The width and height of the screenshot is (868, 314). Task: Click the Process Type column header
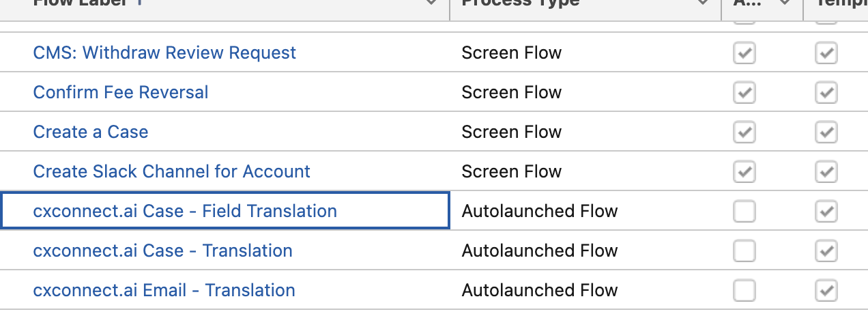click(x=520, y=3)
